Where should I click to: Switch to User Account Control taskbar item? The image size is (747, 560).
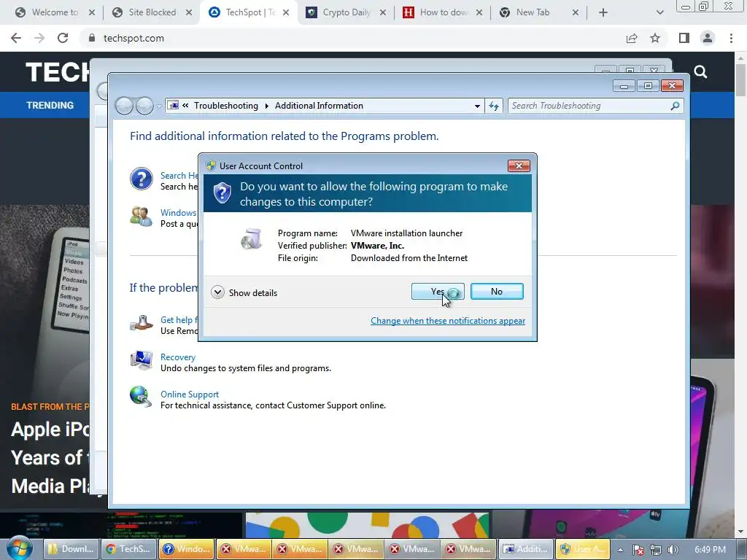coord(582,549)
